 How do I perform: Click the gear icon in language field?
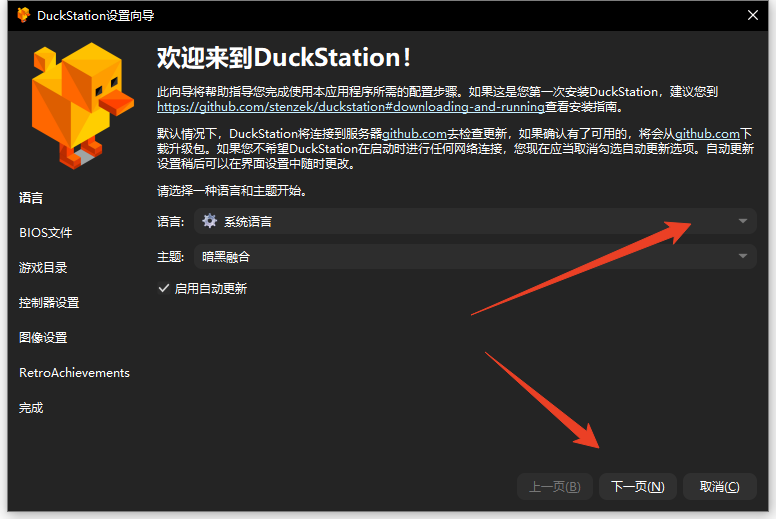point(210,221)
